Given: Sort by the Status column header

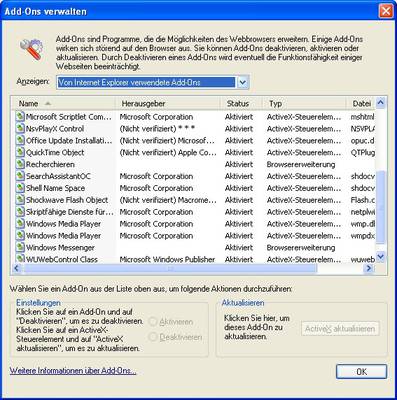Looking at the screenshot, I should [241, 104].
